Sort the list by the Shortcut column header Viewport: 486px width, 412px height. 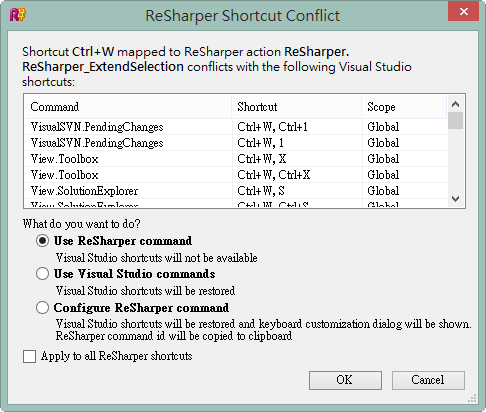[x=297, y=107]
